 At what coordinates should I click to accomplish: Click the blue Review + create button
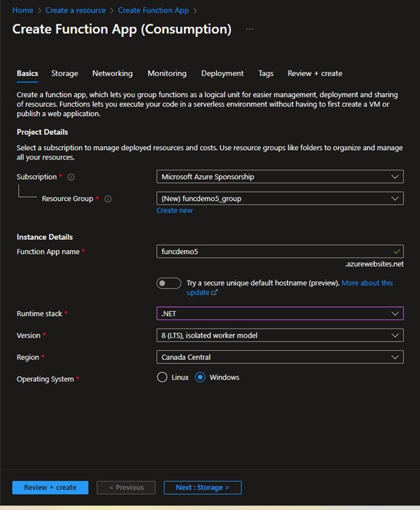[x=50, y=488]
